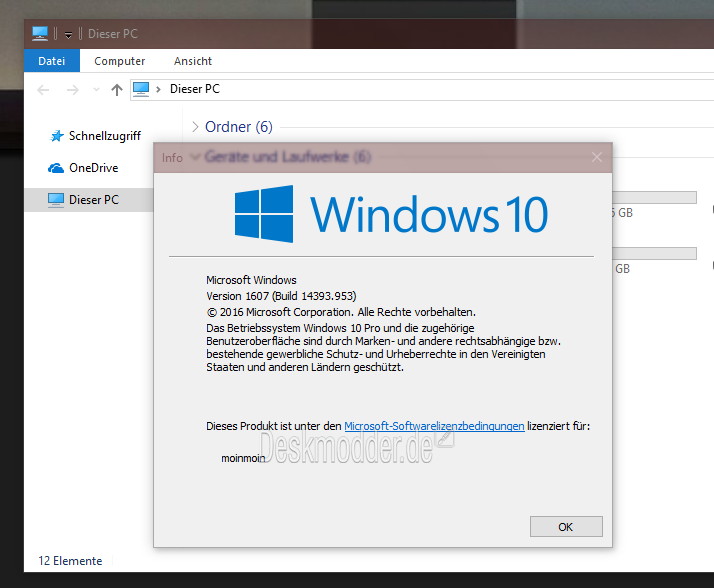Viewport: 714px width, 588px height.
Task: Switch to the Ansicht ribbon tab
Action: pyautogui.click(x=193, y=61)
